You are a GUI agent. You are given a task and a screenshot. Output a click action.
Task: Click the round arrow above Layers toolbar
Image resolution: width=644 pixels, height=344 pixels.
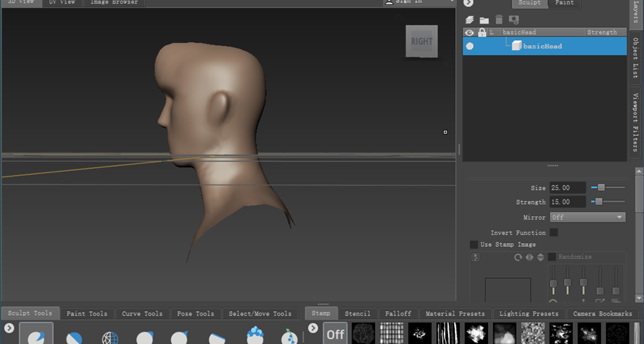click(x=469, y=3)
